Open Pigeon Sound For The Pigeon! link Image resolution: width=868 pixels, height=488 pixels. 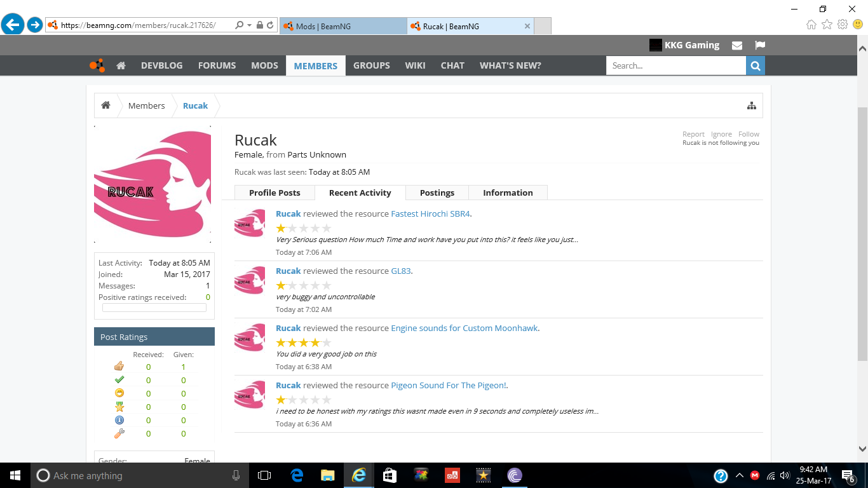pos(448,385)
